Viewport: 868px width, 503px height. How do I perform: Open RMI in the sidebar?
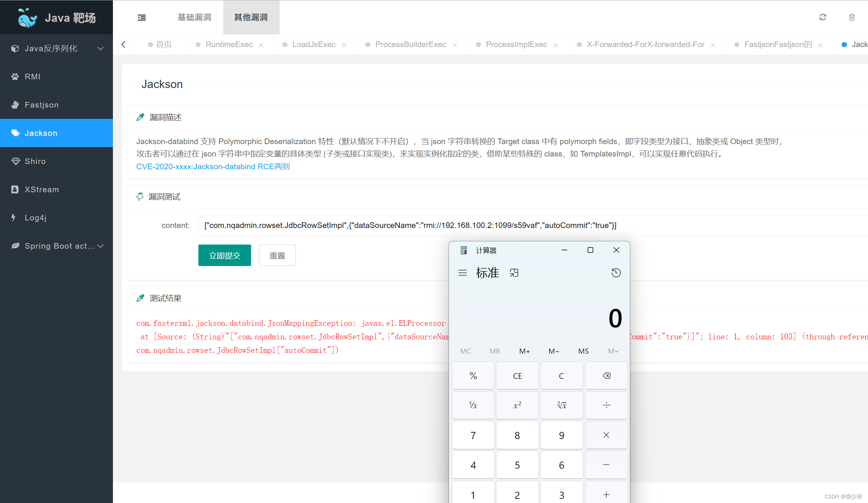point(56,76)
